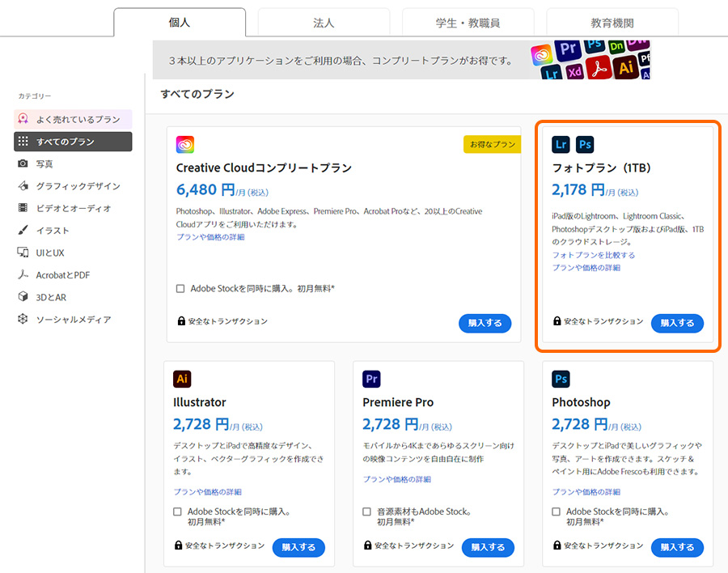The image size is (728, 573).
Task: Select ソーシャルメディア category
Action: pyautogui.click(x=73, y=320)
